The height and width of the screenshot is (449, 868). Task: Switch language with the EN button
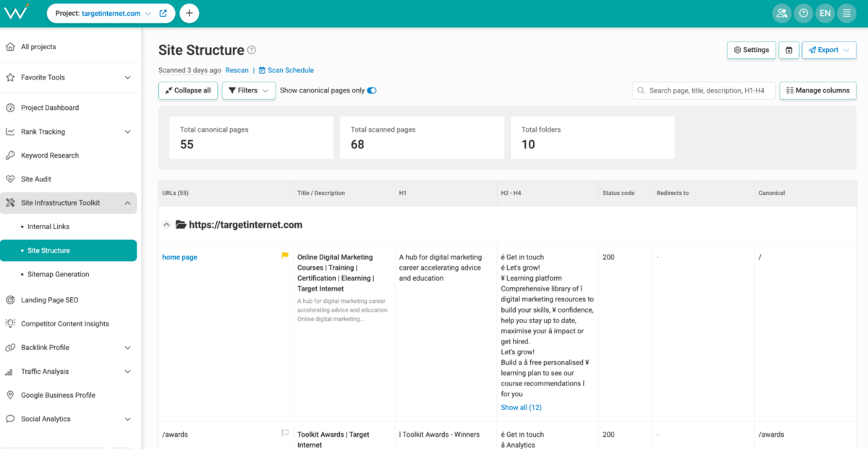[825, 13]
